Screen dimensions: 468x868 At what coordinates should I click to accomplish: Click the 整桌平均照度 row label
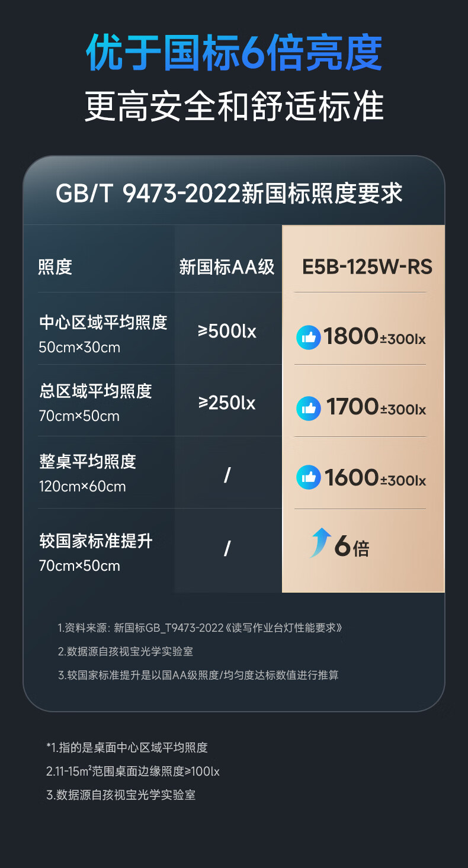[x=88, y=461]
